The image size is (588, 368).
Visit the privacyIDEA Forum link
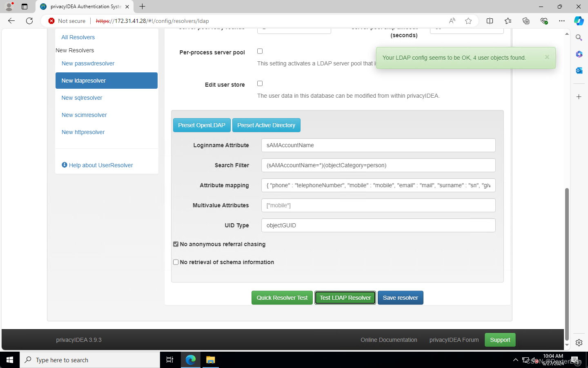(x=454, y=340)
